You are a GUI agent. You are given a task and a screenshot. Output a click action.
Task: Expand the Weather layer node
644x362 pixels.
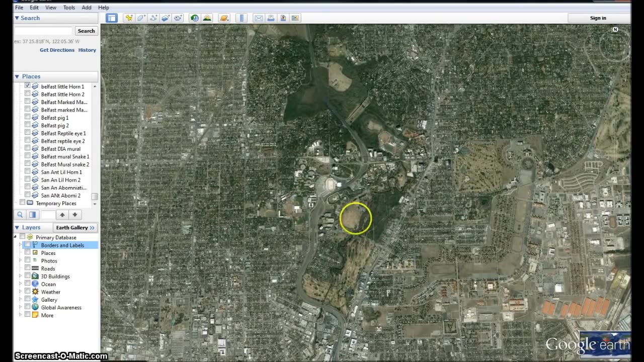(21, 292)
